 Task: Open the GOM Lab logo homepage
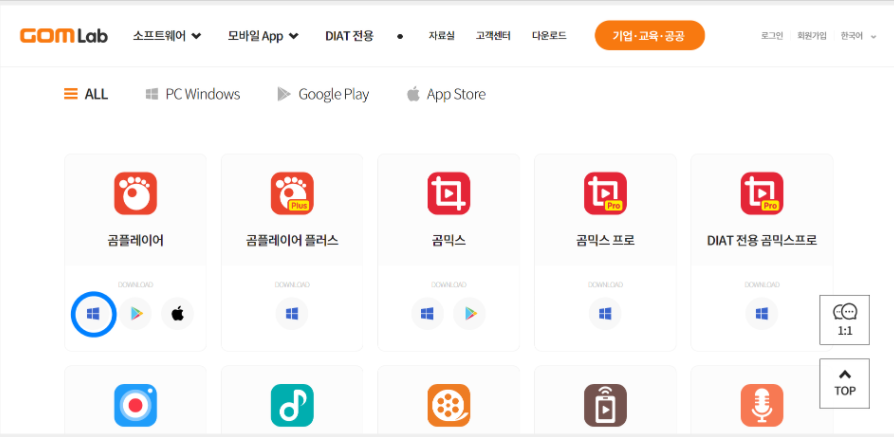click(63, 35)
